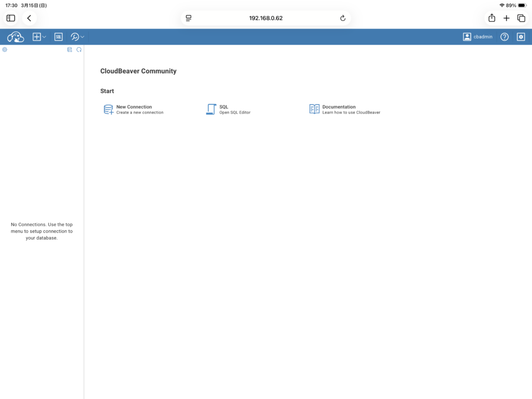Expand the new connection plus dropdown
This screenshot has height=399, width=532.
(x=39, y=37)
